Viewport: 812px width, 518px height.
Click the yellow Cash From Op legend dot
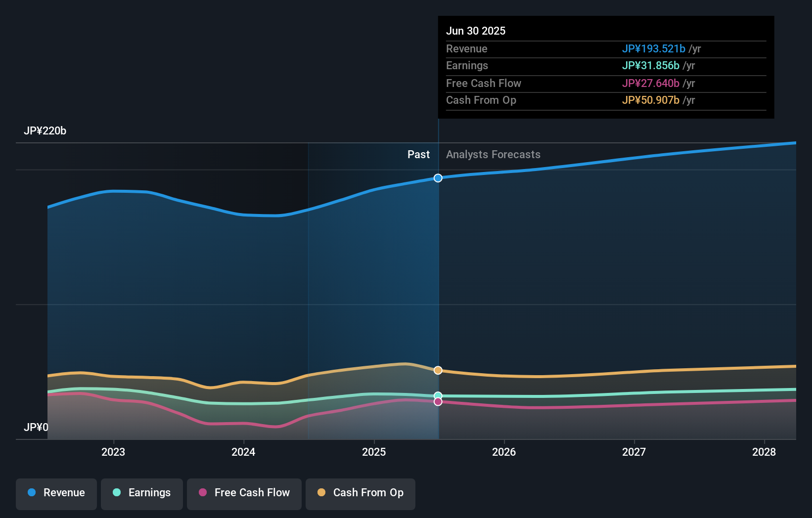tap(322, 493)
